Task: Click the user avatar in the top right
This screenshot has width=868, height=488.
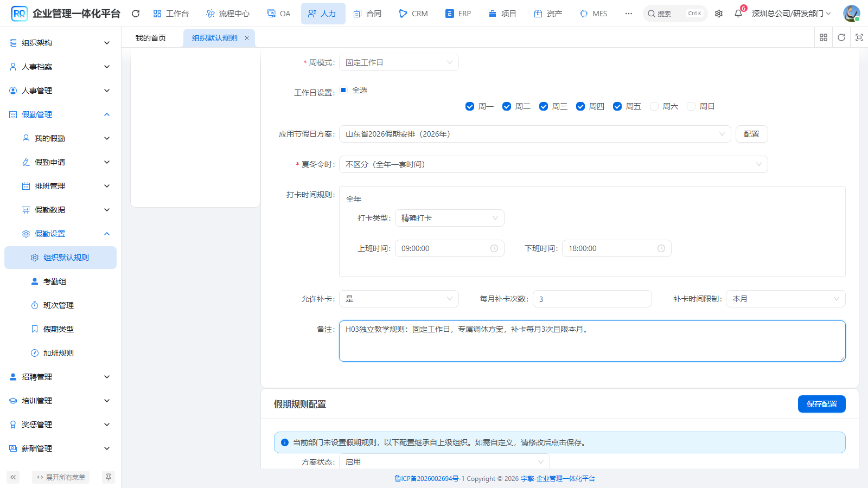Action: (852, 14)
